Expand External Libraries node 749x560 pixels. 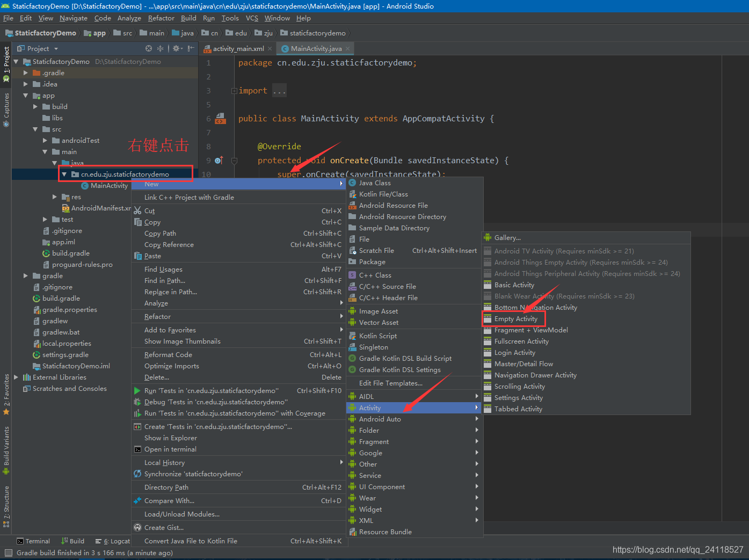[x=16, y=377]
